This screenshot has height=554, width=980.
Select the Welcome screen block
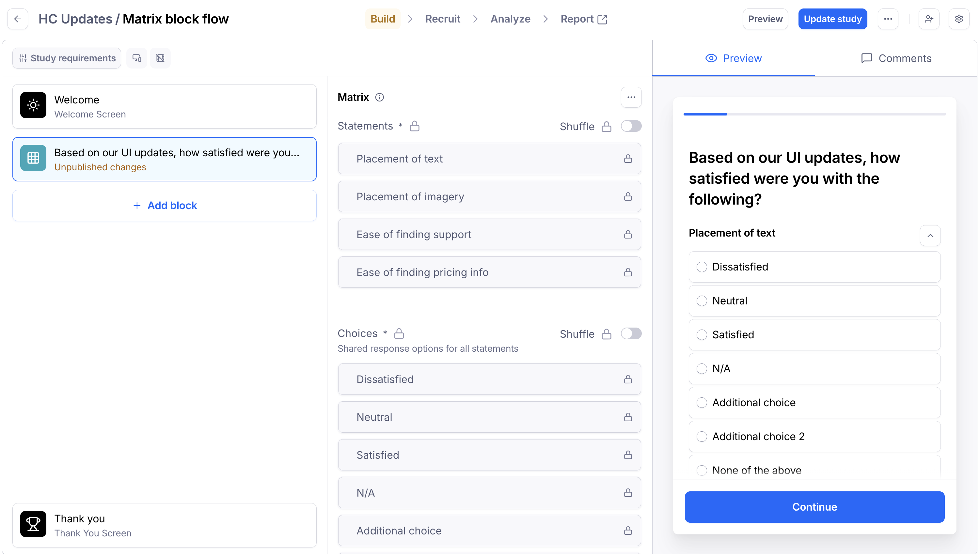(x=165, y=106)
